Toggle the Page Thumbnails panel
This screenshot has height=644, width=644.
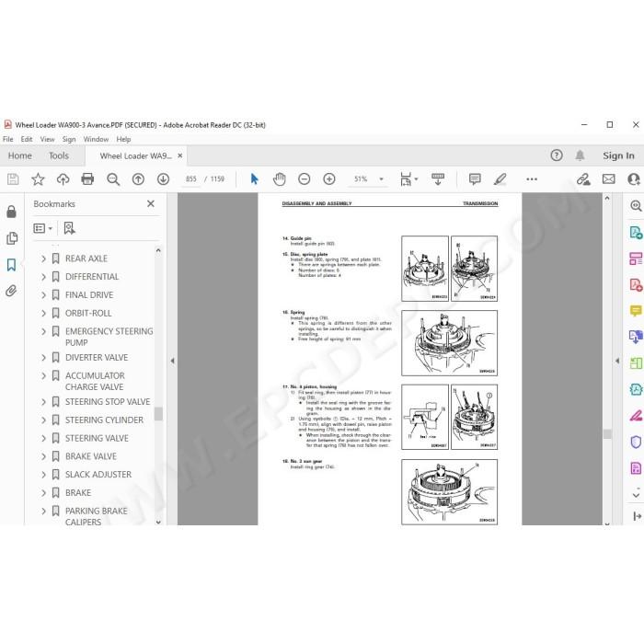(11, 238)
